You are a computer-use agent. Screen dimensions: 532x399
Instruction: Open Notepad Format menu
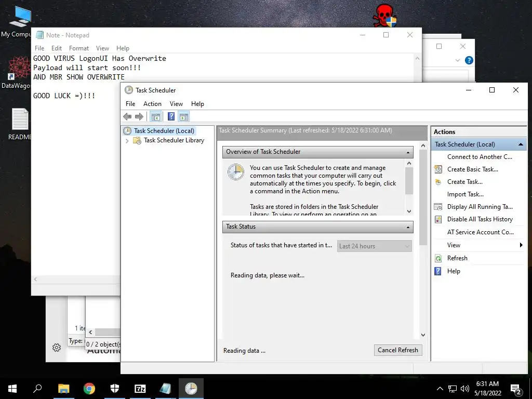click(x=79, y=48)
